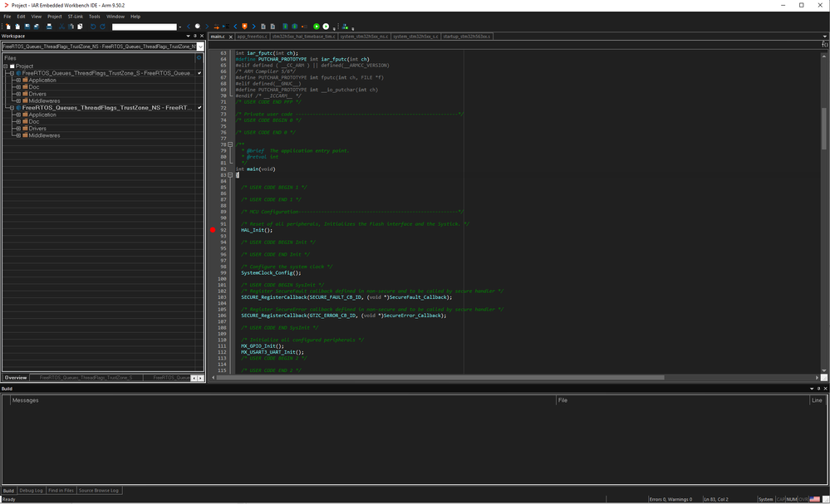
Task: Select FreeRTOS_Queues_ThreadFlags_TrustZone_S workspace tab
Action: (86, 378)
